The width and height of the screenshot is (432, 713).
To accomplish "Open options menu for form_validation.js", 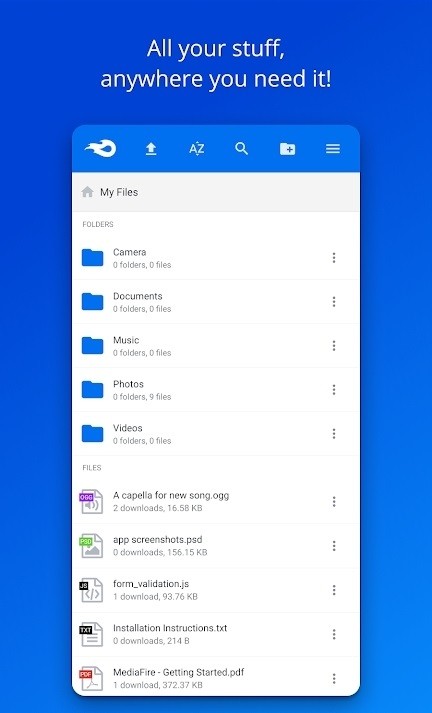I will tap(334, 590).
